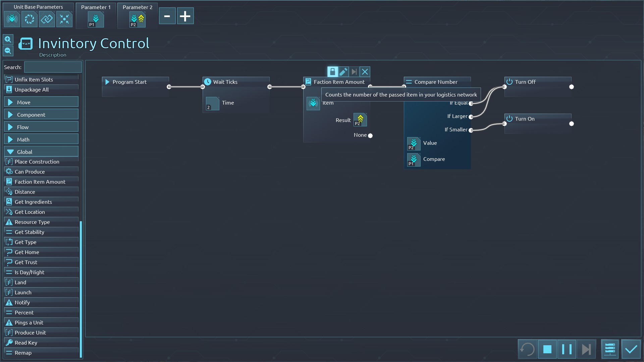Click the lock icon above Faction Item Amount
Image resolution: width=644 pixels, height=362 pixels.
pyautogui.click(x=332, y=72)
